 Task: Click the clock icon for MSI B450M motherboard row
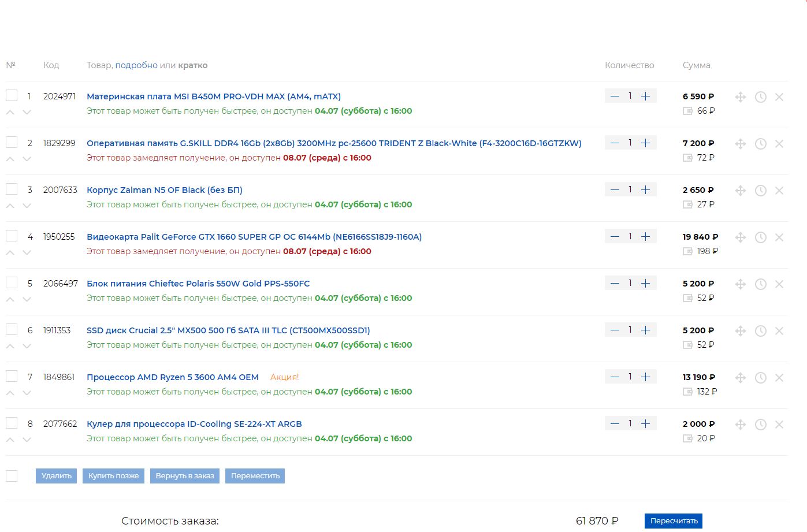tap(761, 97)
